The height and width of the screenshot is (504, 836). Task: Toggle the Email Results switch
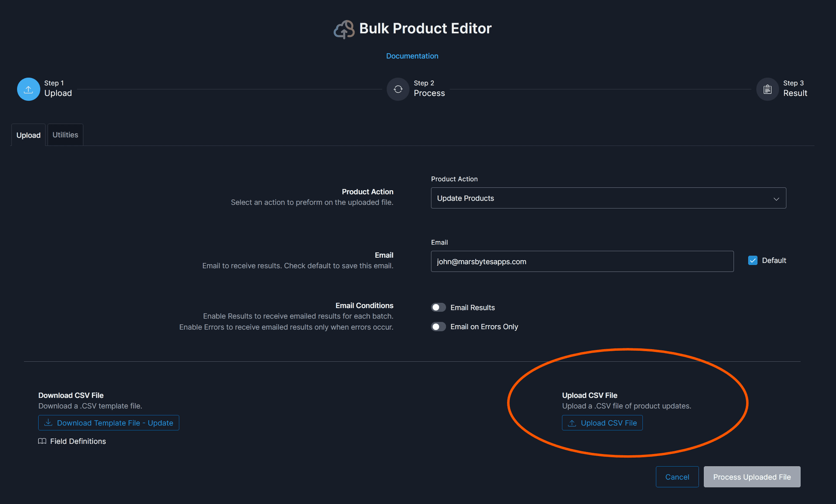coord(438,308)
